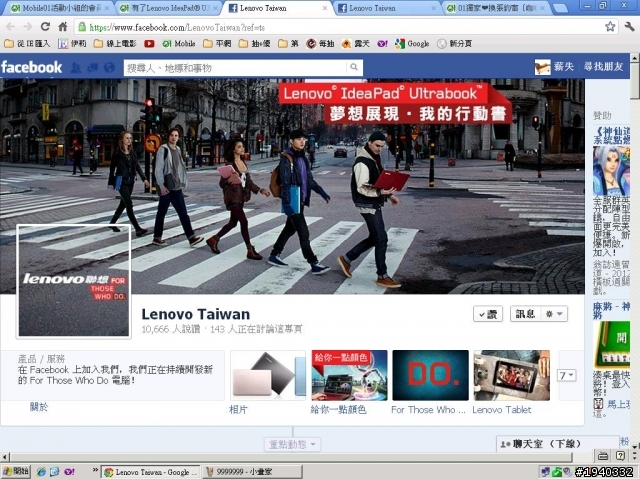Open the Mobile bookmark
The width and height of the screenshot is (640, 480).
[179, 44]
